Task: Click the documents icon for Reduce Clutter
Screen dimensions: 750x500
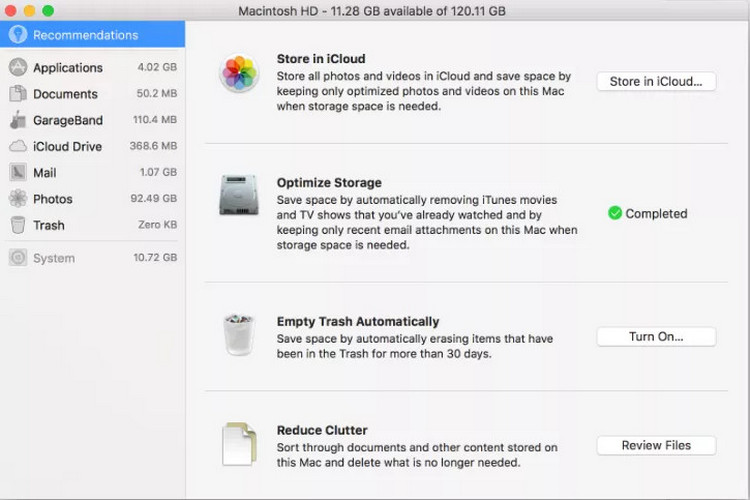Action: [x=239, y=445]
